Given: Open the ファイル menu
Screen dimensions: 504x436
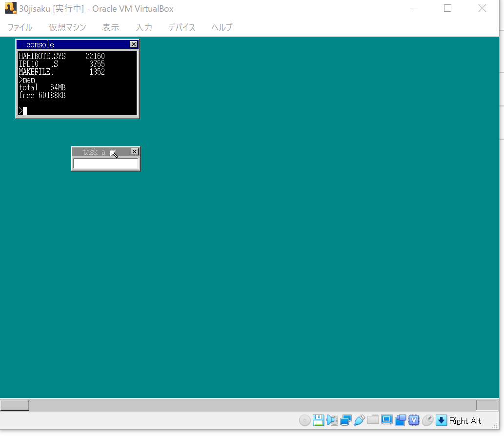Looking at the screenshot, I should 20,27.
